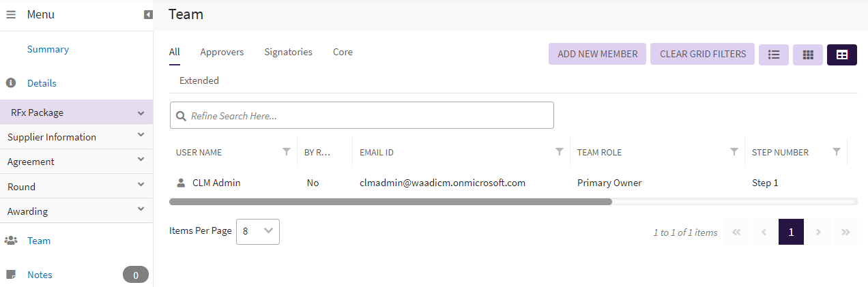Filter the Email ID column

(x=560, y=152)
